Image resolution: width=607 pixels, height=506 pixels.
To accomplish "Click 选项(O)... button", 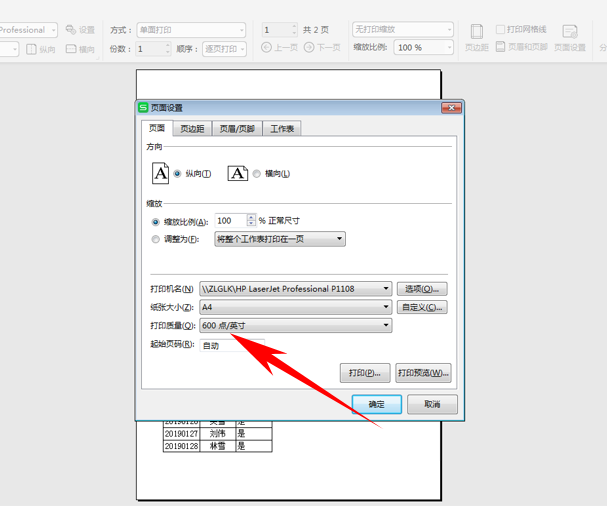I will point(422,289).
